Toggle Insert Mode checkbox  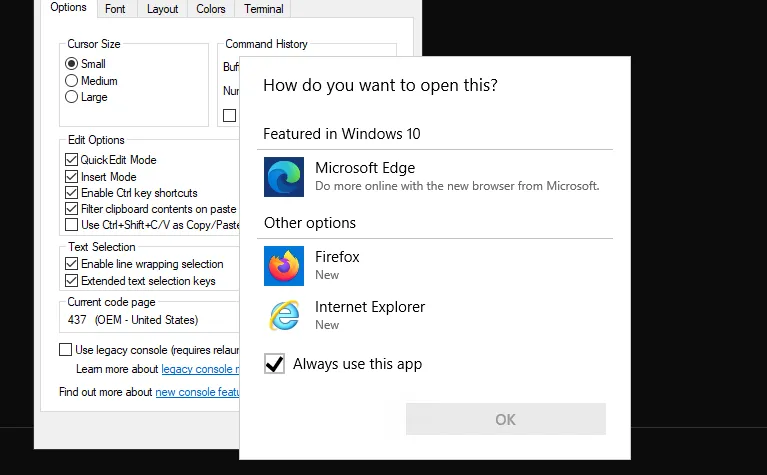(x=71, y=176)
